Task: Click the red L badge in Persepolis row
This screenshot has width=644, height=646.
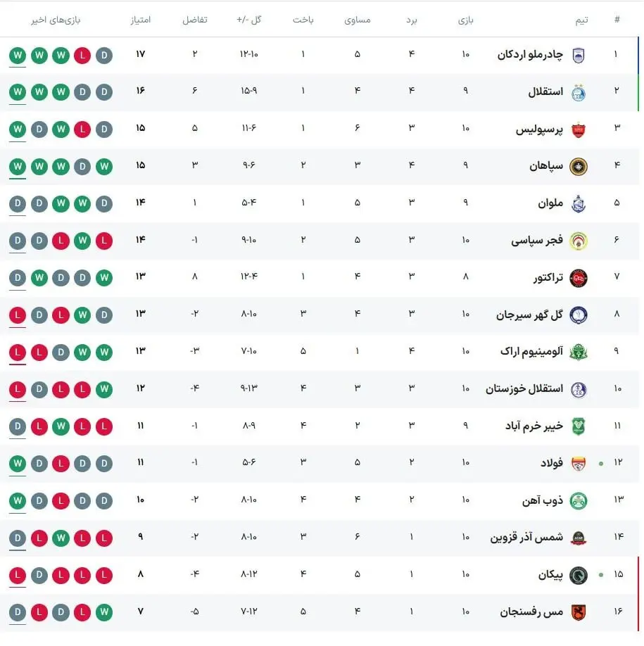Action: click(82, 129)
